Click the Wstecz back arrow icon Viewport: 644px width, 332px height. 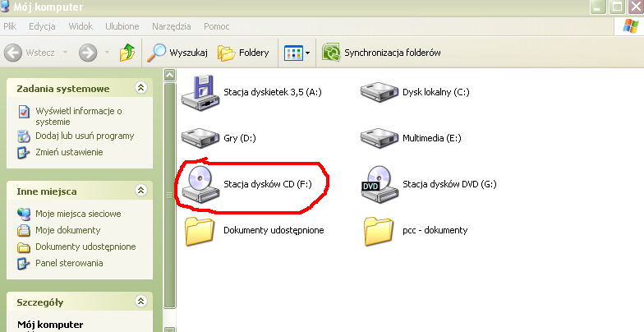coord(13,53)
